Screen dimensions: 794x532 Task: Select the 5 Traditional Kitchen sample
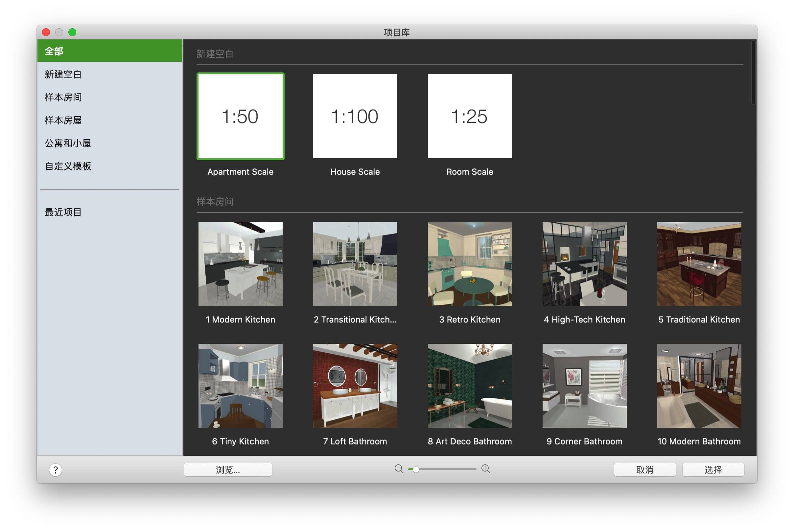[699, 264]
